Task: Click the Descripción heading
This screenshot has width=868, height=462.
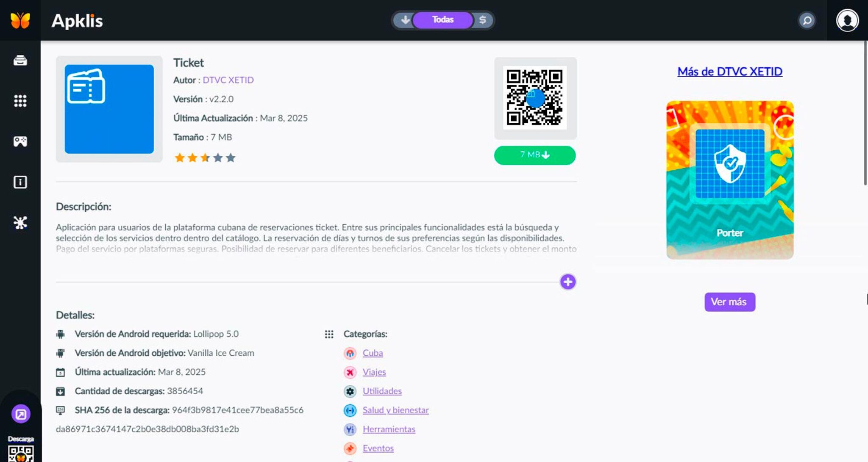Action: [83, 207]
